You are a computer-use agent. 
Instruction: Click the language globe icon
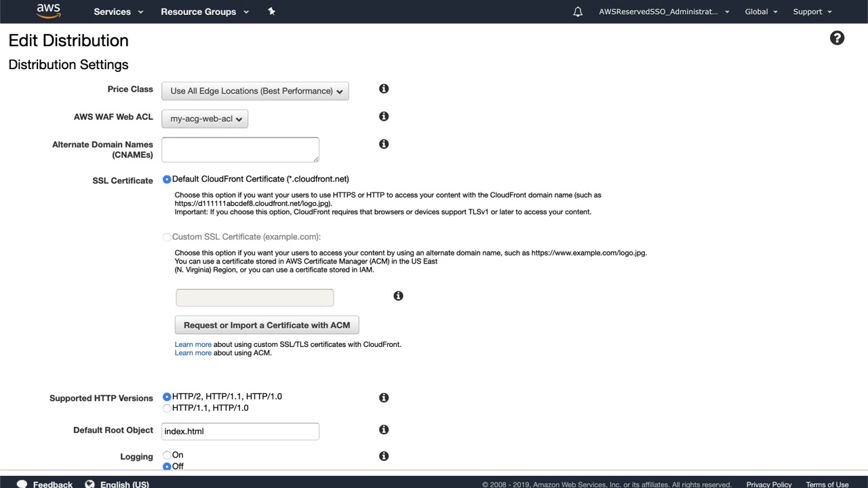click(90, 484)
